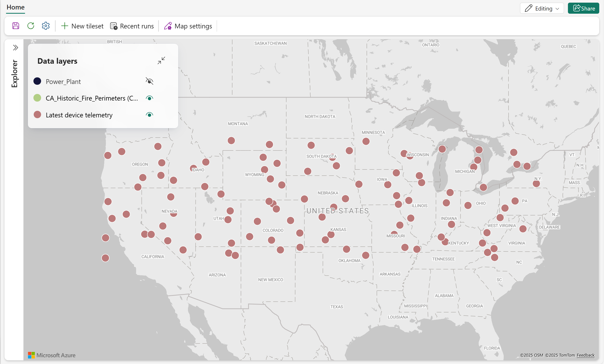
Task: Click the Save icon in the toolbar
Action: tap(16, 26)
